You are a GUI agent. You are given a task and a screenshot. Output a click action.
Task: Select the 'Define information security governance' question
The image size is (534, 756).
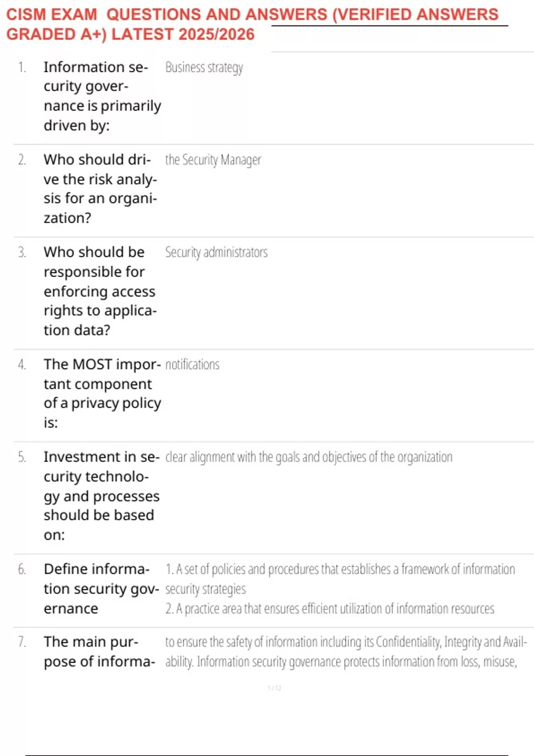[101, 588]
